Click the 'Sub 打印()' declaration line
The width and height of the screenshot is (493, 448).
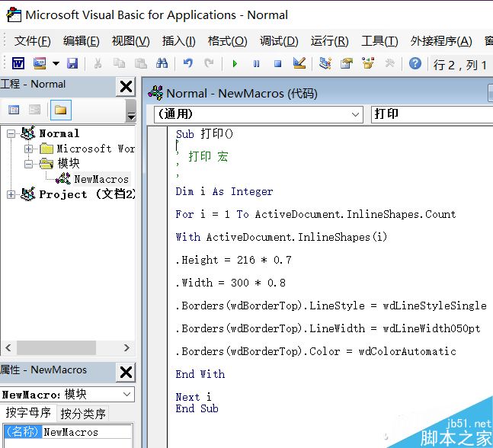click(x=204, y=134)
